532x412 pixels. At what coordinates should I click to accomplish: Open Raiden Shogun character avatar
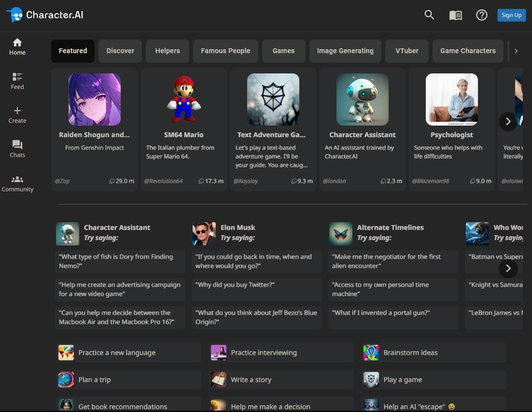point(94,99)
